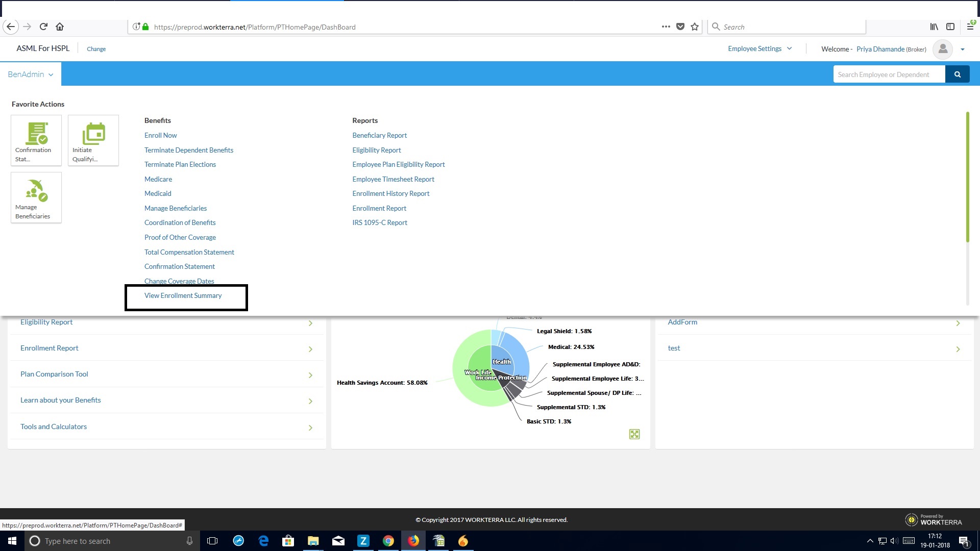
Task: Click the user avatar icon
Action: point(943,49)
